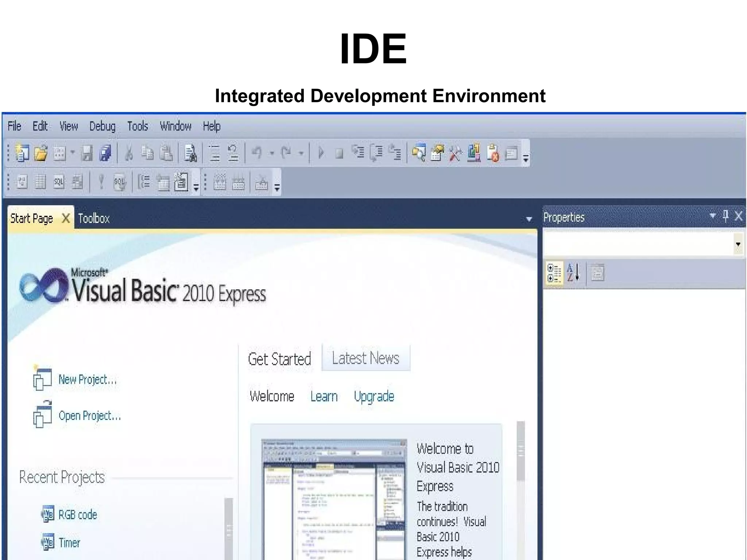
Task: Click the Add Group By icon
Action: click(x=144, y=182)
